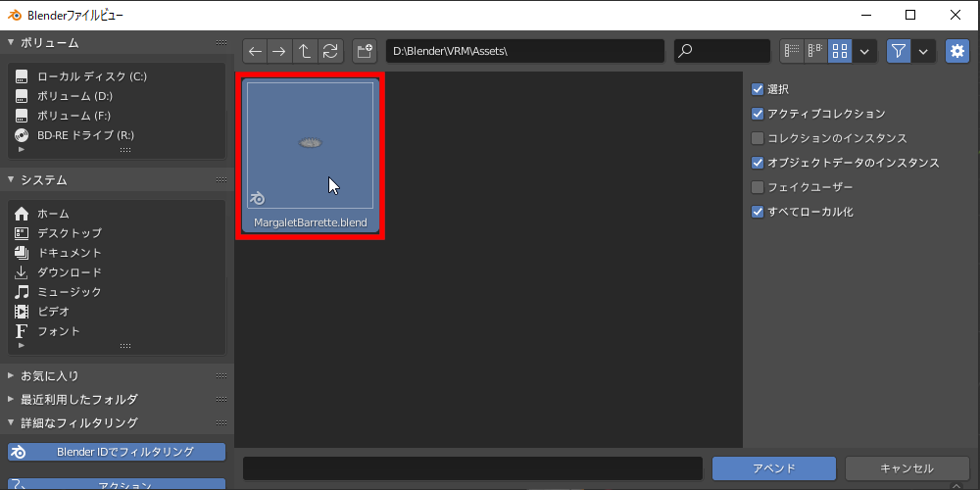Close the Blender file view window
This screenshot has height=490, width=980.
[x=955, y=15]
